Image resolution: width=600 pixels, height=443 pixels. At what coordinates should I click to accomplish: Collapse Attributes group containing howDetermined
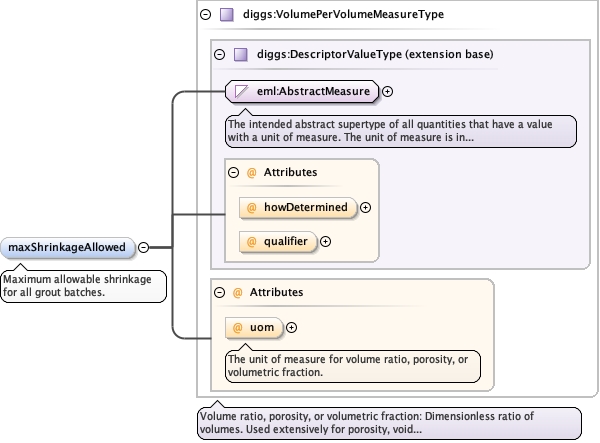(233, 172)
